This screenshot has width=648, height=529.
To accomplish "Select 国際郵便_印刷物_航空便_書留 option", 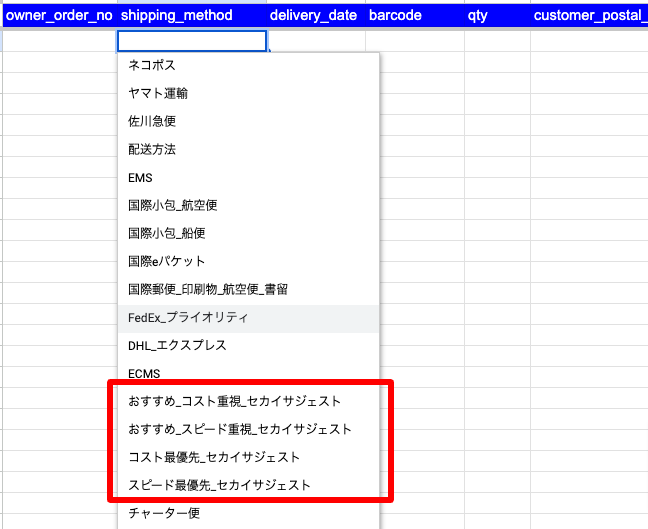I will point(208,289).
